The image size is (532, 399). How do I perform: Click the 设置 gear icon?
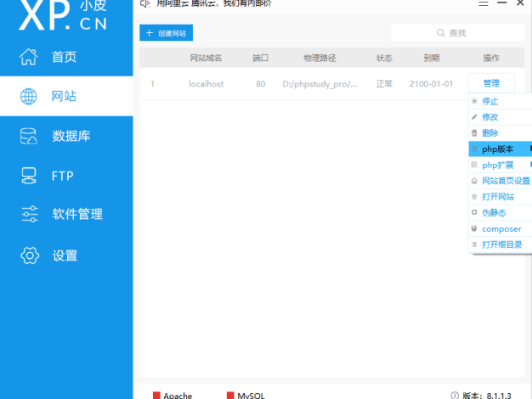pyautogui.click(x=30, y=256)
